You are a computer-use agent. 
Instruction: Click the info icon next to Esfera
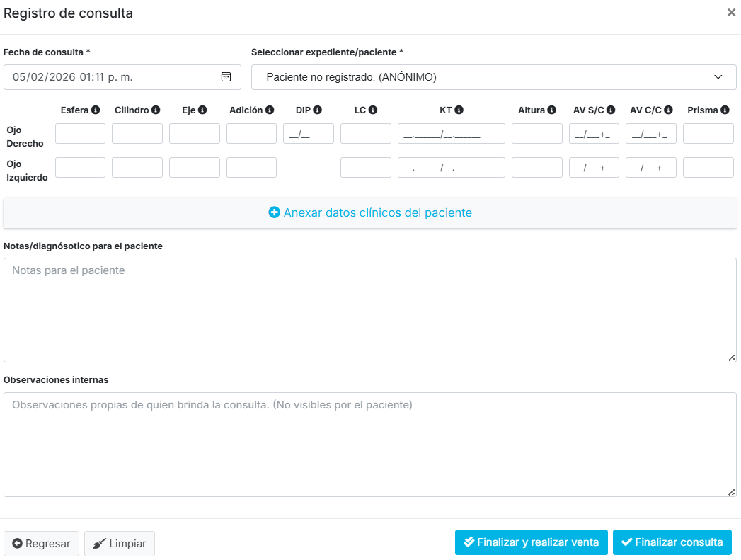tap(96, 110)
